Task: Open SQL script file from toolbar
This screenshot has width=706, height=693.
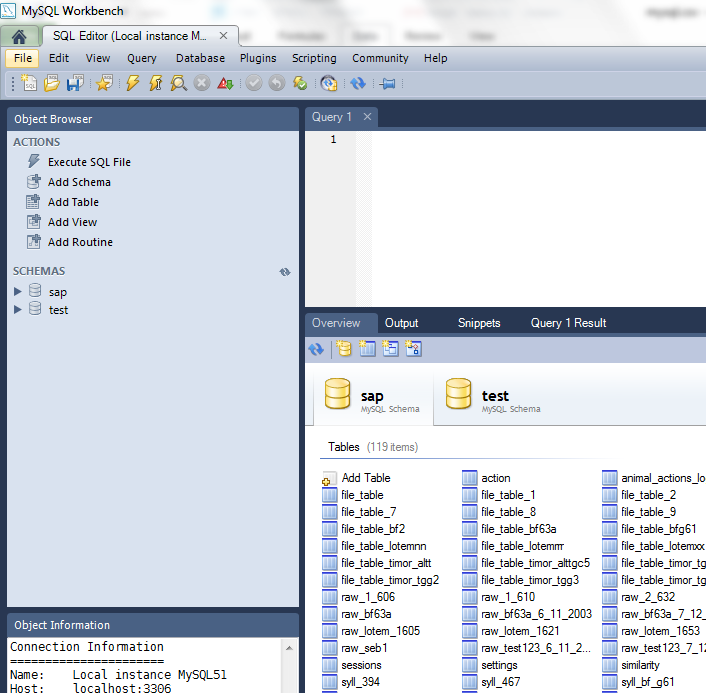Action: 51,84
